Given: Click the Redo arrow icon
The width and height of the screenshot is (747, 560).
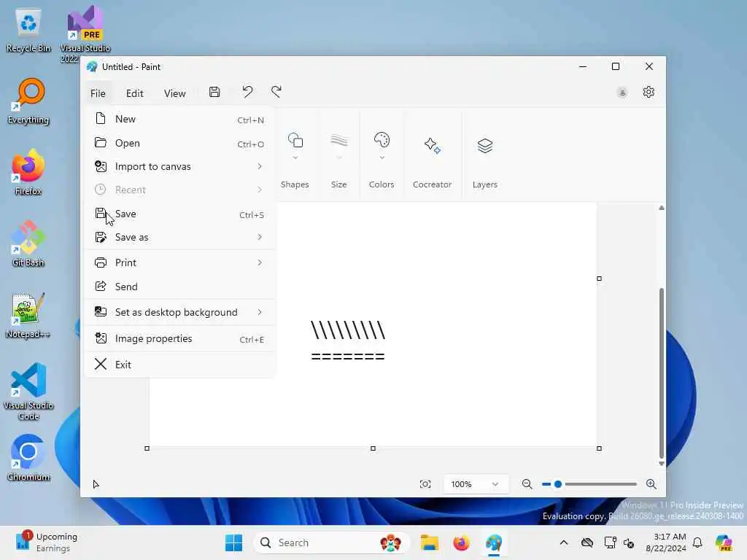Looking at the screenshot, I should [276, 92].
